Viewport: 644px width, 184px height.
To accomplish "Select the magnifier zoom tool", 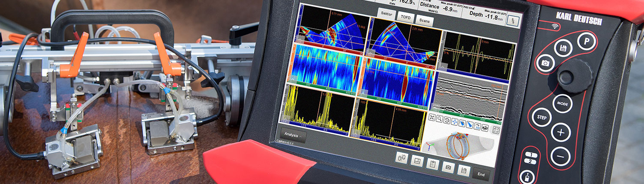I will point(439,119).
